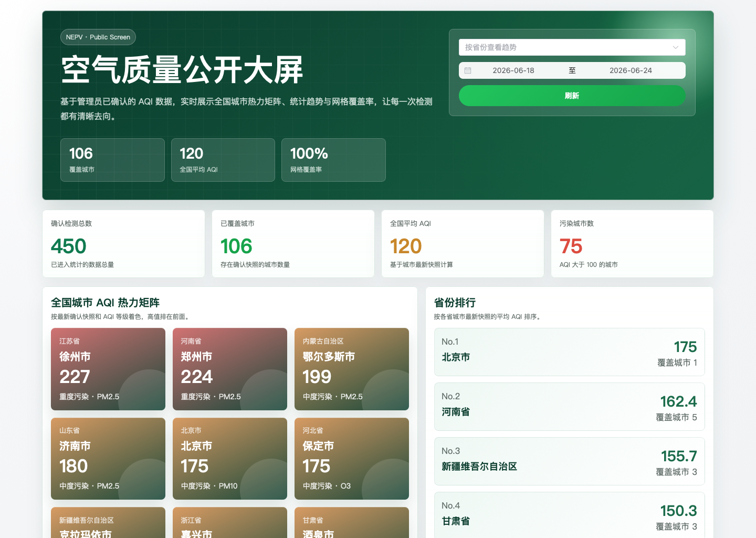Viewport: 756px width, 538px height.
Task: Click the 已进入统计的数据总量 caption
Action: tap(82, 265)
